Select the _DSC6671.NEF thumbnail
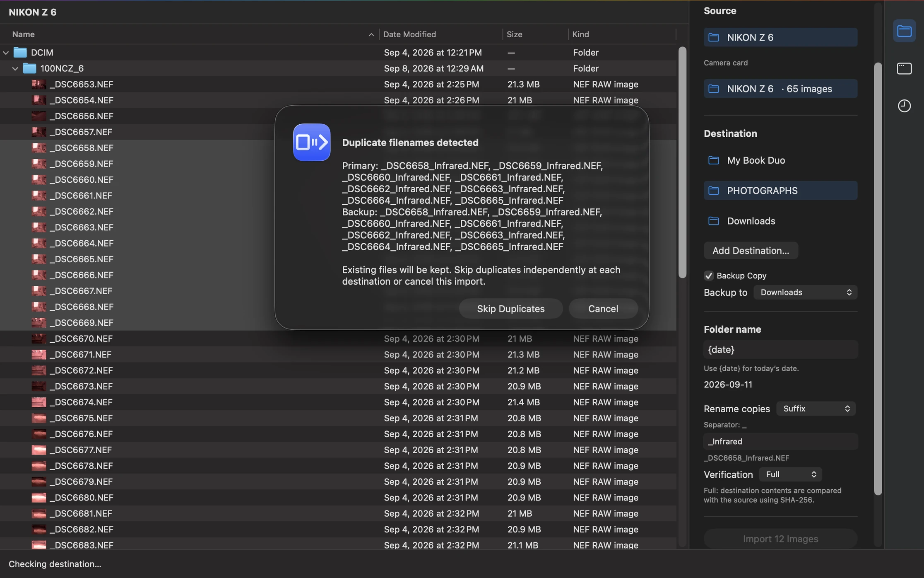Screen dimensions: 924x578 point(39,354)
